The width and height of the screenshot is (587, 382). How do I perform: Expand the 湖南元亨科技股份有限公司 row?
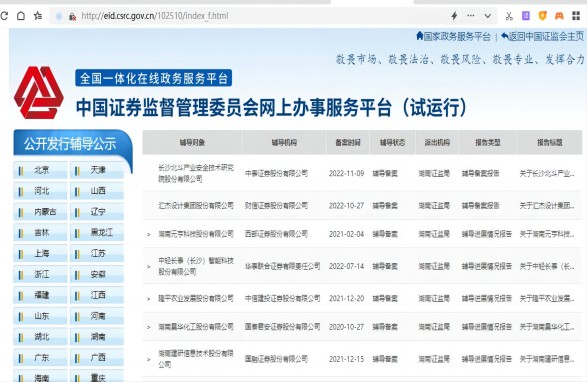[149, 234]
